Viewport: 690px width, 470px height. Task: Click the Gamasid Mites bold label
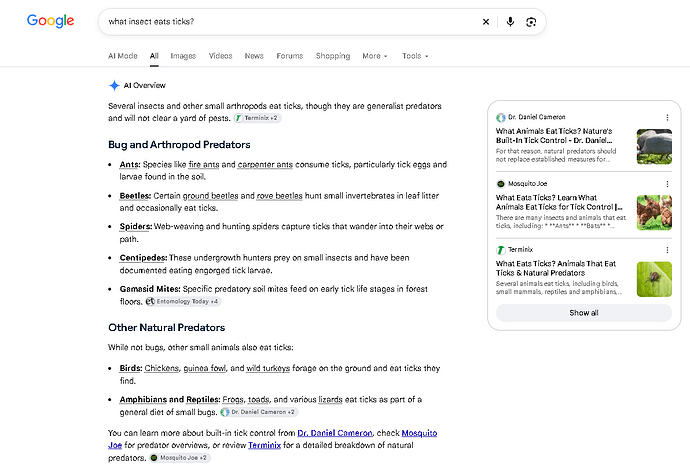tap(150, 289)
